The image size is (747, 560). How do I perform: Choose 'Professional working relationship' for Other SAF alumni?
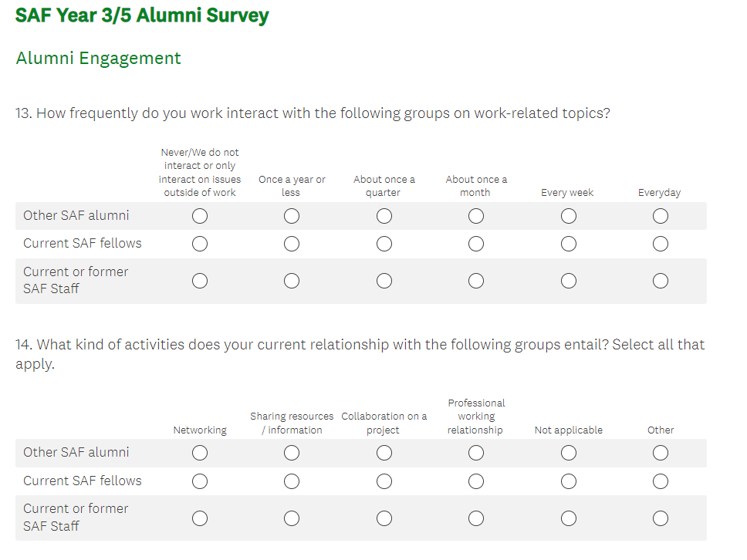476,453
